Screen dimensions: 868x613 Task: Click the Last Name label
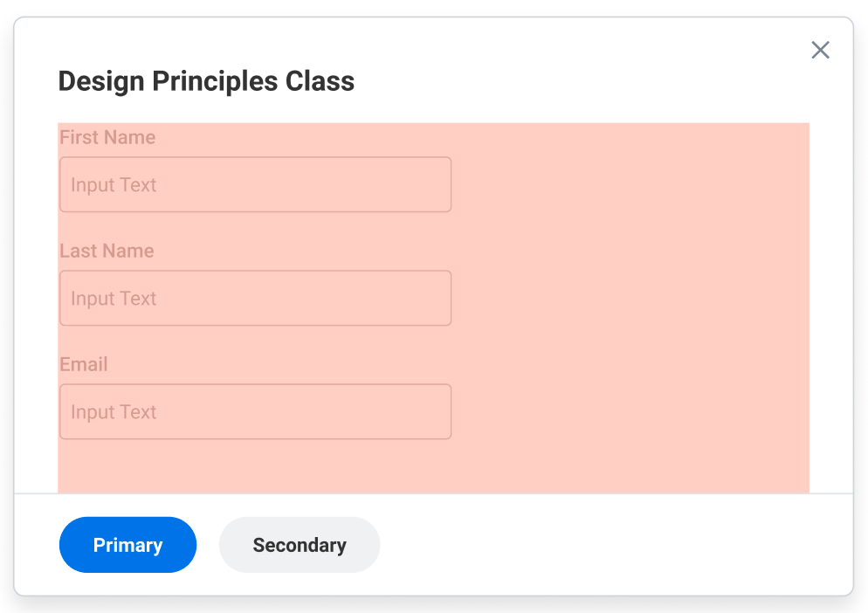(x=107, y=251)
